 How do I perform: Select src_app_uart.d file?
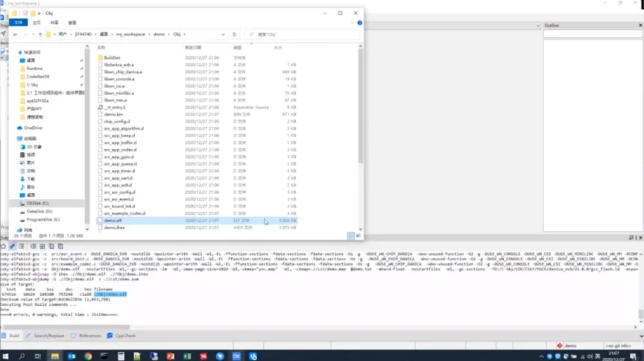point(119,178)
